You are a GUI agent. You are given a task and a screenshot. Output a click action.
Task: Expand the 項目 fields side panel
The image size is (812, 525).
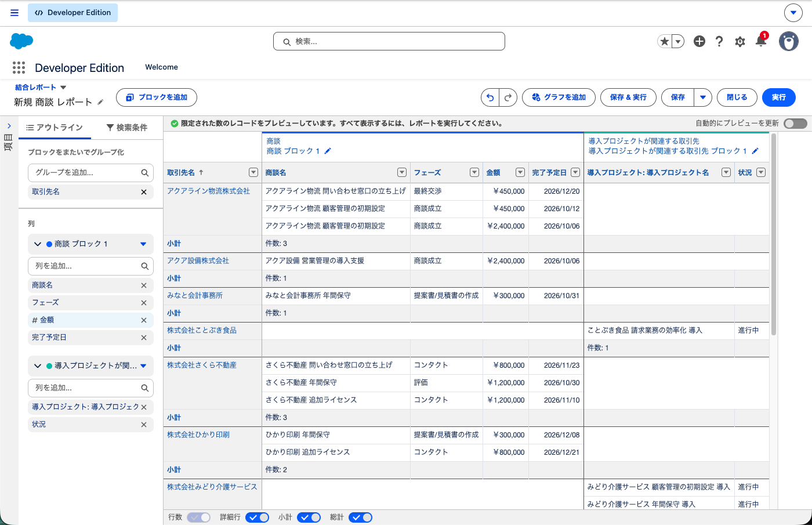click(9, 126)
